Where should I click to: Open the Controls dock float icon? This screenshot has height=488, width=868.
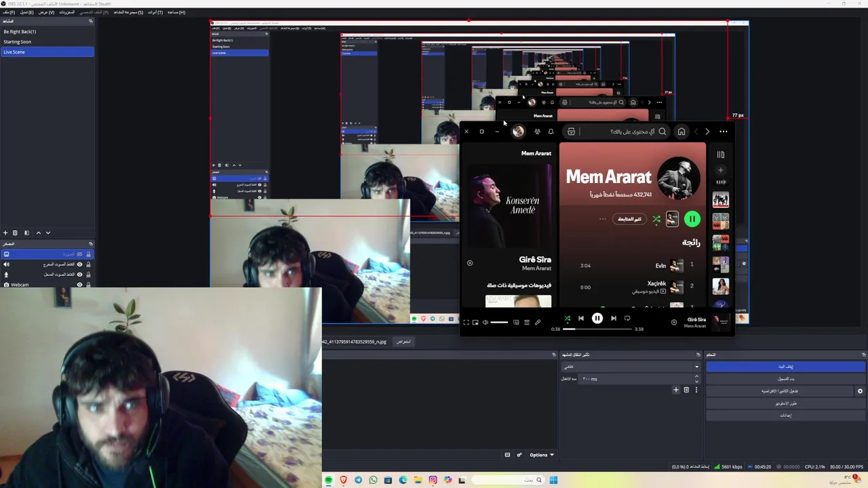pyautogui.click(x=863, y=354)
